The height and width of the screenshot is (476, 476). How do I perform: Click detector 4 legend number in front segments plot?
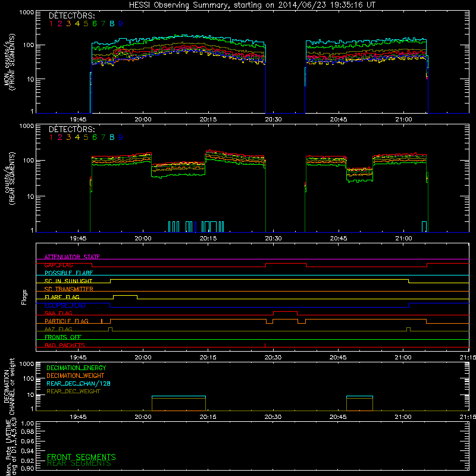point(77,24)
